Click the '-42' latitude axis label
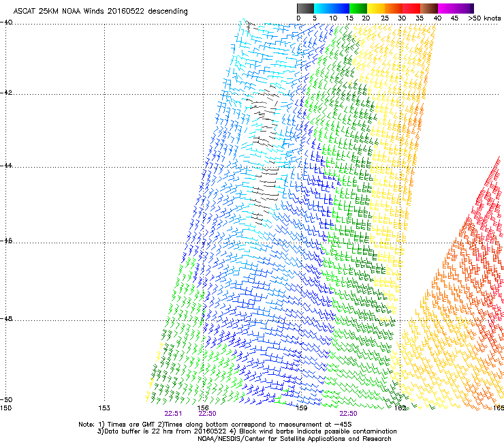504x443 pixels. pos(6,92)
